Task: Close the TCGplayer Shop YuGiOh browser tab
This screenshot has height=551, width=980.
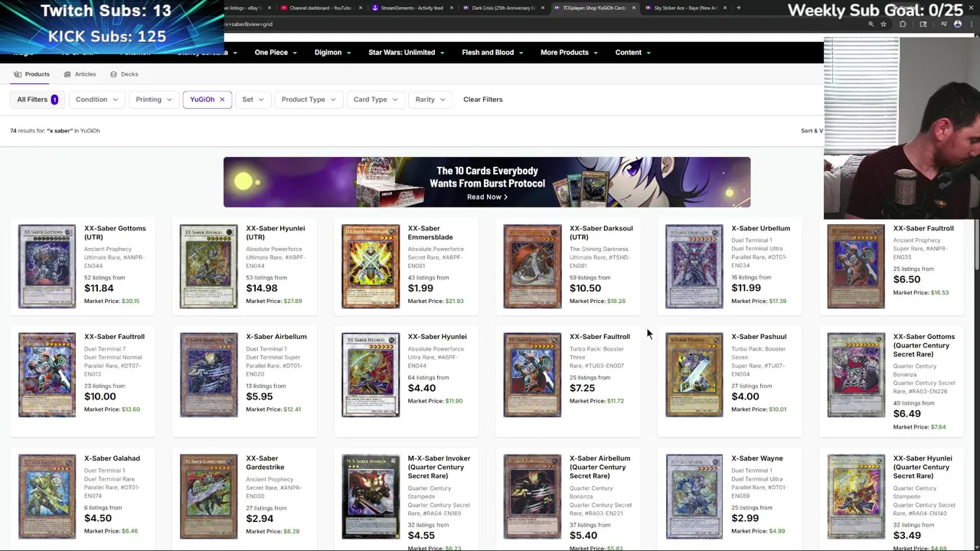Action: tap(633, 8)
